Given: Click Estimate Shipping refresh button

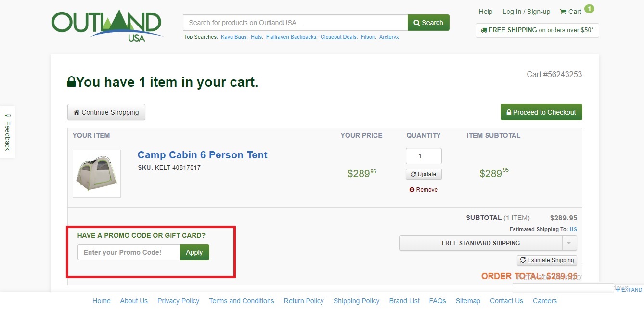Looking at the screenshot, I should [547, 260].
